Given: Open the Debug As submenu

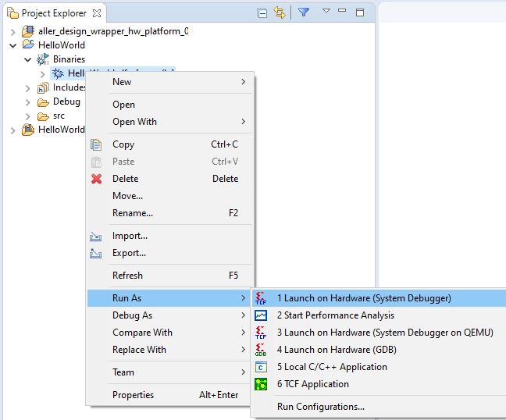Looking at the screenshot, I should (x=132, y=315).
